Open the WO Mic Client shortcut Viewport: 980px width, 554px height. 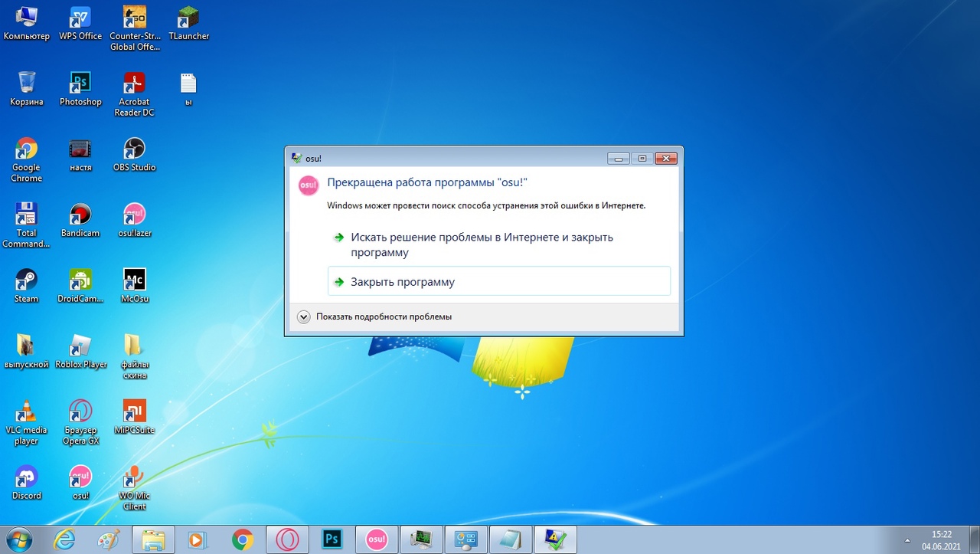(134, 488)
